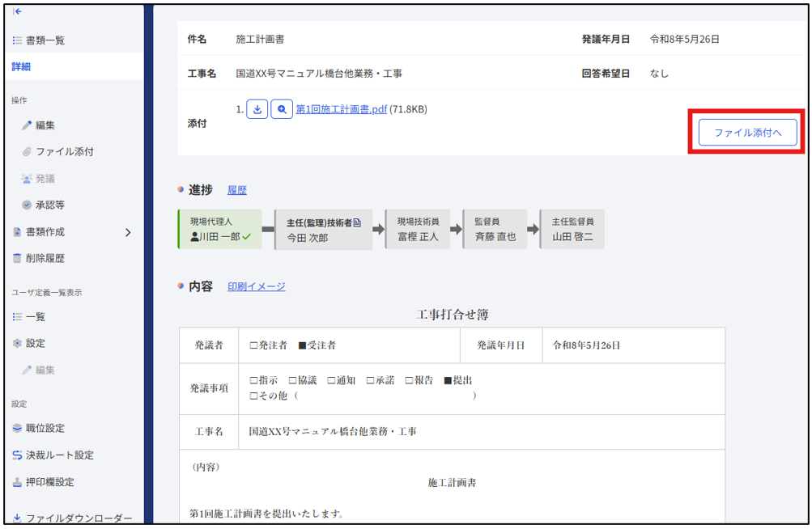Screen dimensions: 812x529
Task: Open the 第1回施工計画書.pdf link
Action: pyautogui.click(x=342, y=109)
